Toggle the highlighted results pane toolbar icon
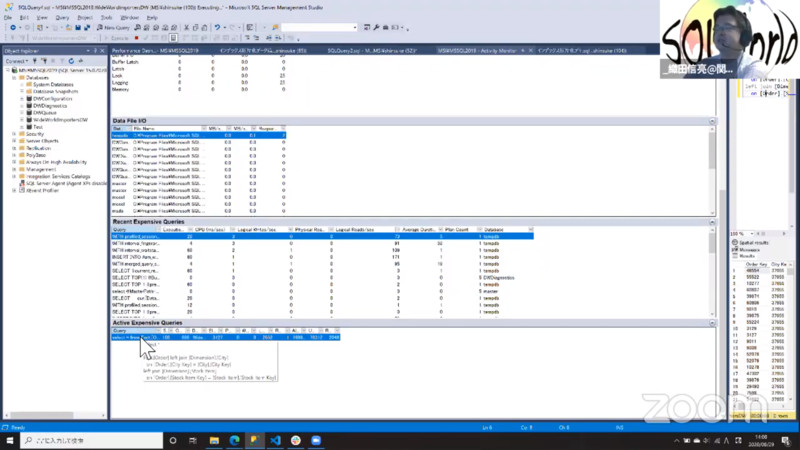 click(x=173, y=38)
